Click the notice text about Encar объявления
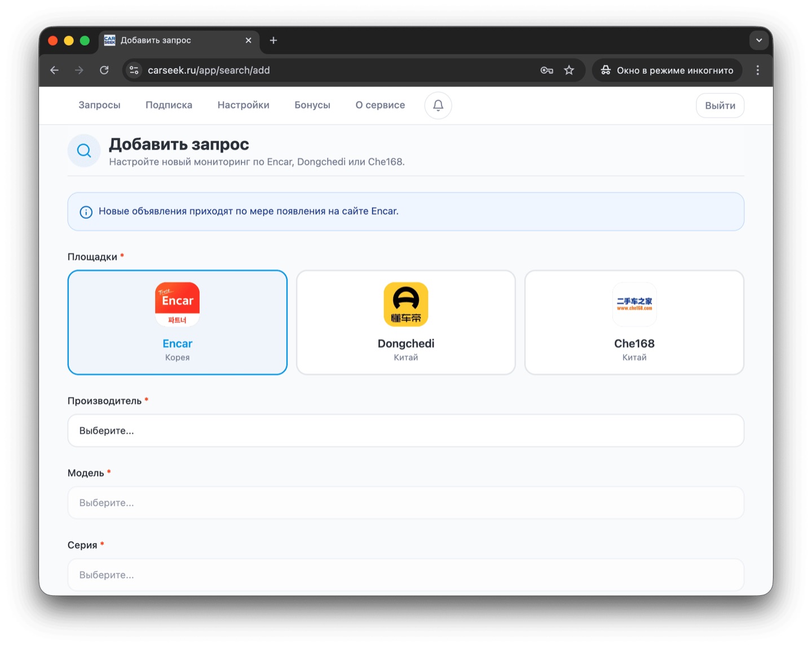 [x=249, y=211]
